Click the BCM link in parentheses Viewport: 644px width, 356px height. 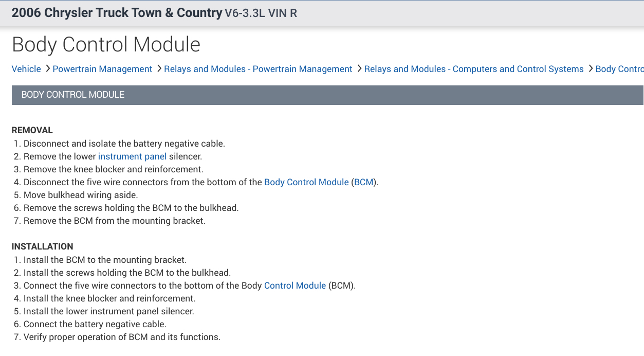click(x=364, y=182)
